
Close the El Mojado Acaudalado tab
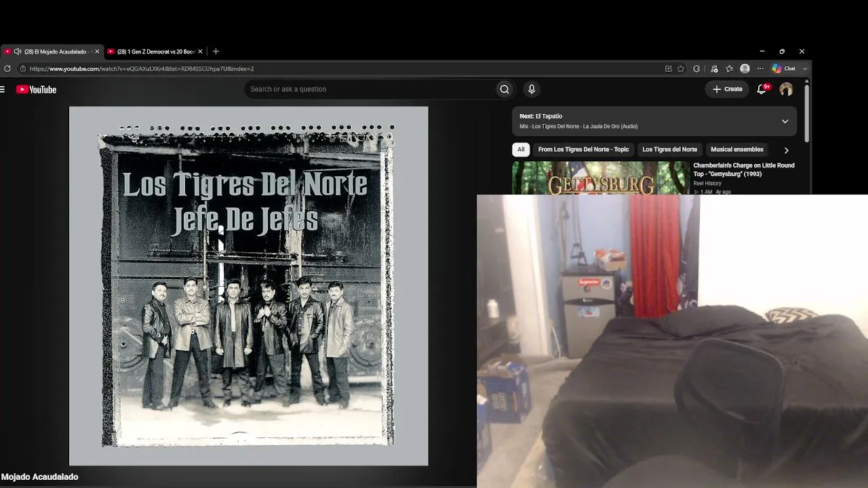coord(97,52)
